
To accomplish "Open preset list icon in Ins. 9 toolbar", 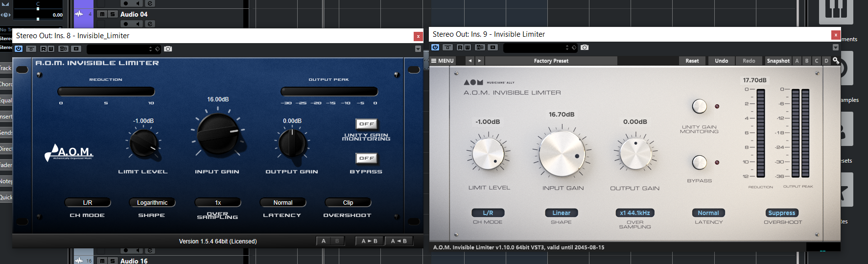I will click(x=493, y=48).
